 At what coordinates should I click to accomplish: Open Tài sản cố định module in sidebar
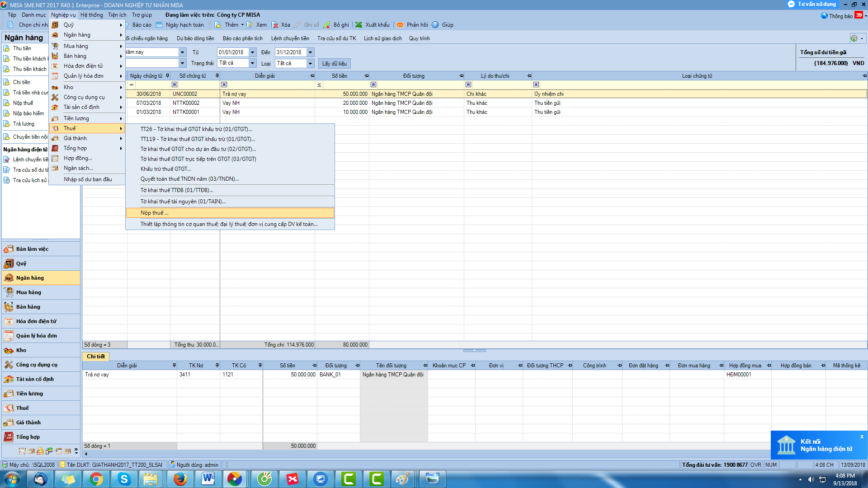(x=41, y=379)
